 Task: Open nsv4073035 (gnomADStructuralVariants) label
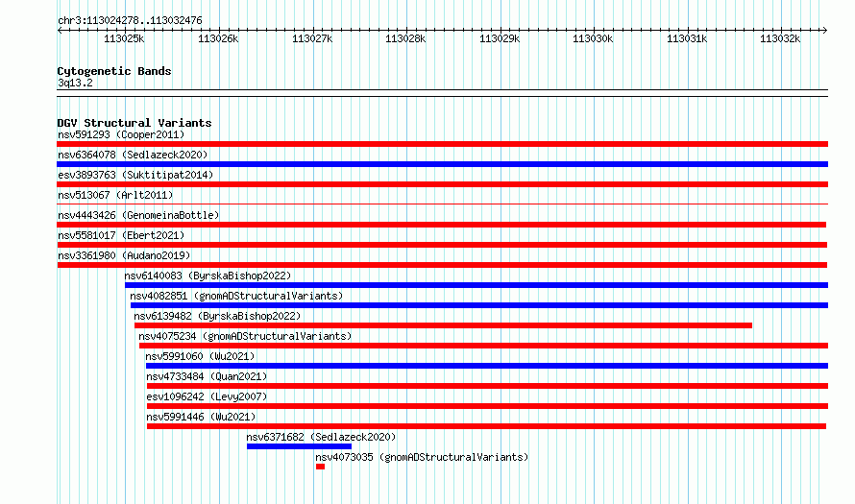pos(422,457)
